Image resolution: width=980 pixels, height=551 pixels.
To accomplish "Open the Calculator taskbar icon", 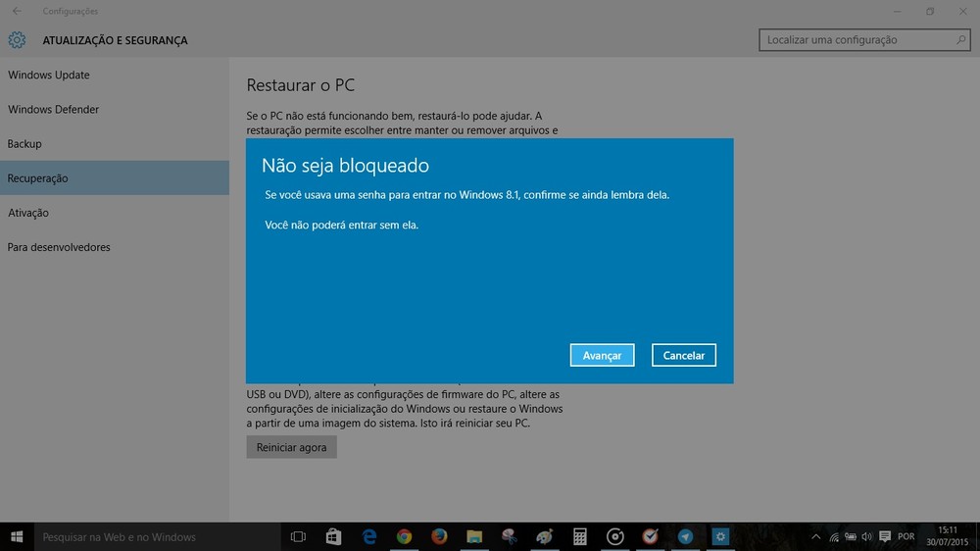I will (x=580, y=536).
